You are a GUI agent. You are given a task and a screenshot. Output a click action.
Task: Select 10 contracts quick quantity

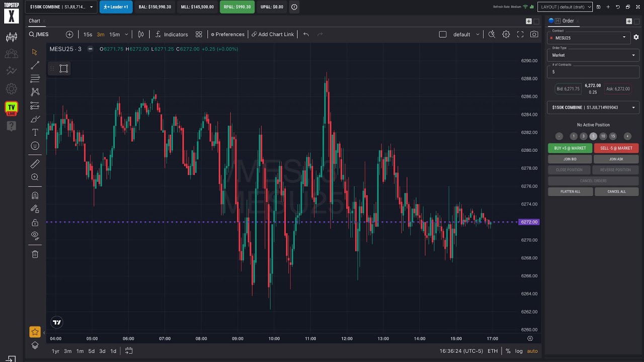point(603,136)
